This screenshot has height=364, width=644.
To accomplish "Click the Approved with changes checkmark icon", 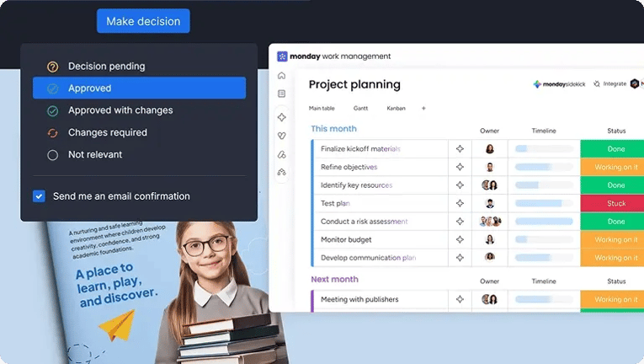I will click(x=52, y=110).
